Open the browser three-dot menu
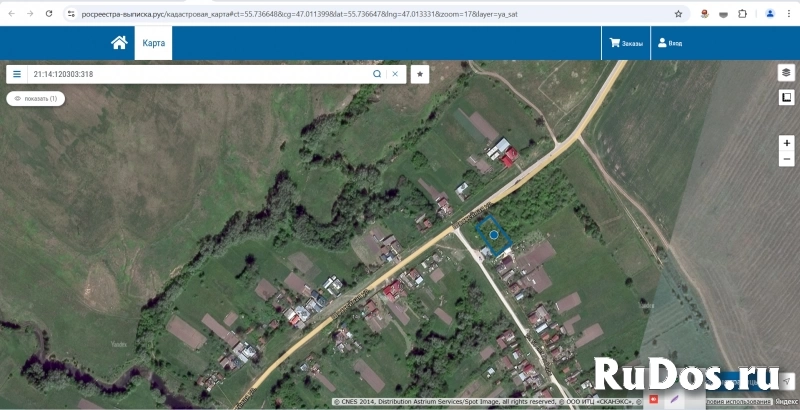800x410 pixels. click(788, 14)
